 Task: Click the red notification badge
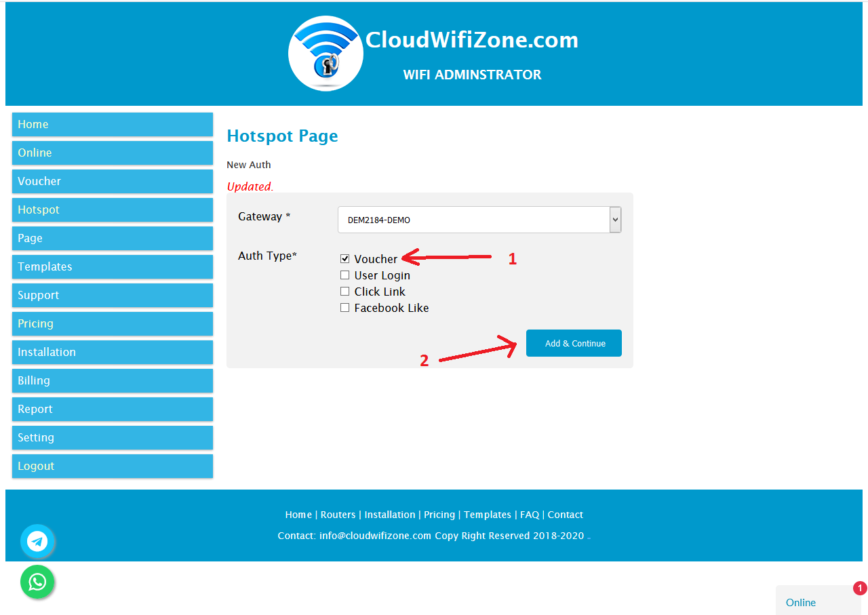(x=860, y=589)
